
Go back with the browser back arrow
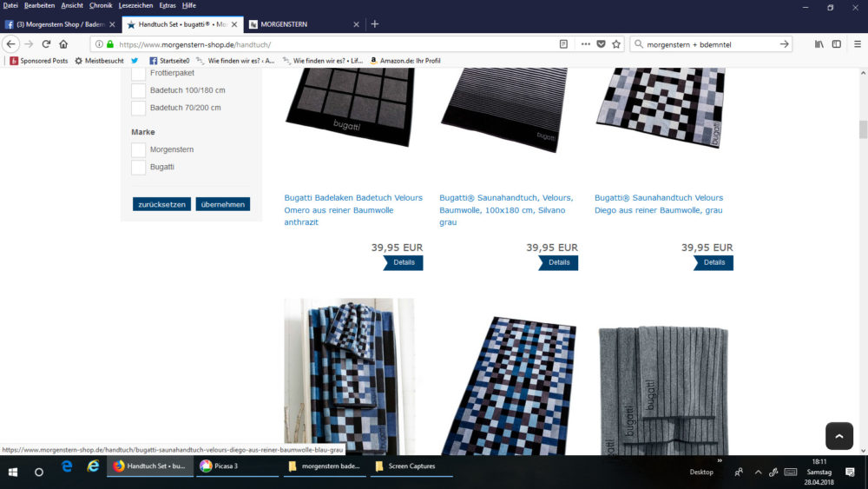tap(11, 44)
